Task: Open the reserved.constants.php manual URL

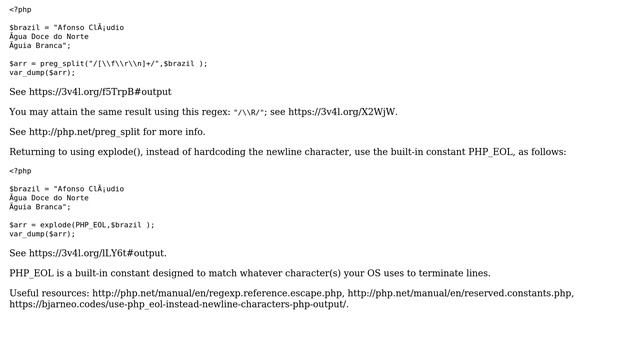Action: [459, 293]
